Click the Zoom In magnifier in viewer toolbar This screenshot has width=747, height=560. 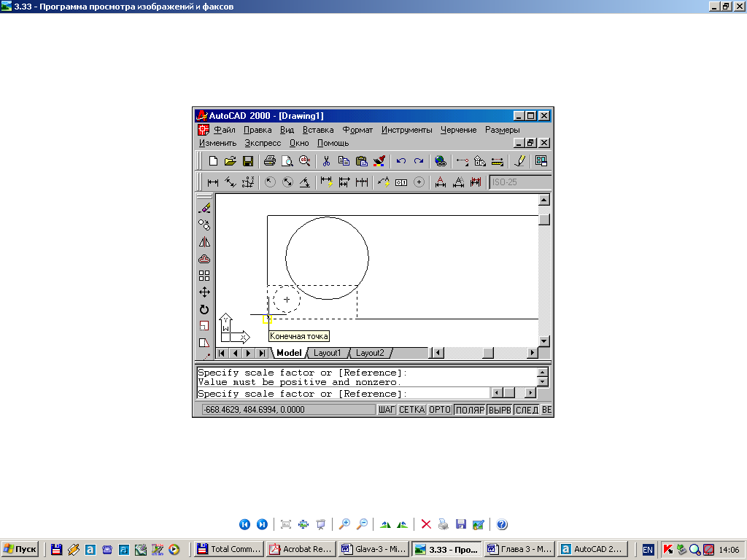(344, 524)
